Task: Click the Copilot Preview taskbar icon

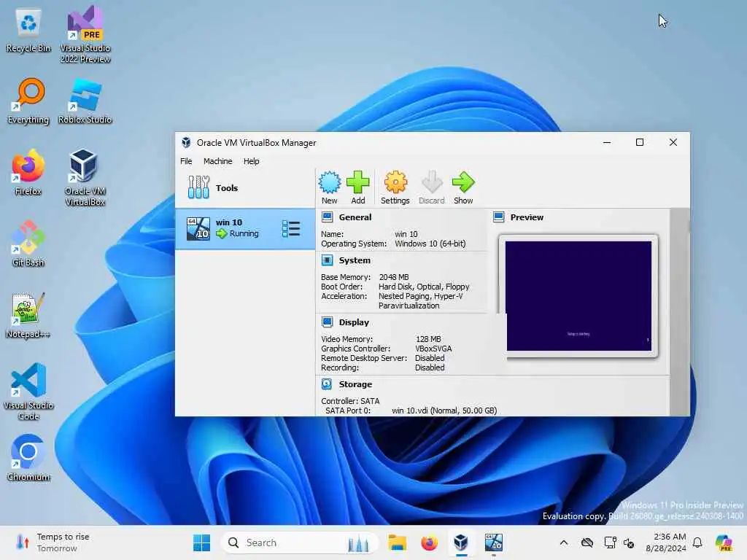Action: [724, 542]
